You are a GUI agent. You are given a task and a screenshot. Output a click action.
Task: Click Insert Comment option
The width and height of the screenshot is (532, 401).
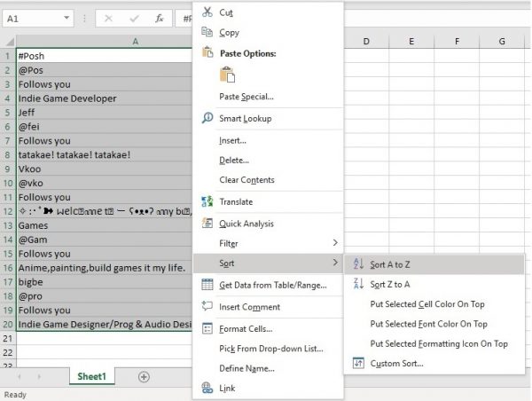tap(249, 307)
